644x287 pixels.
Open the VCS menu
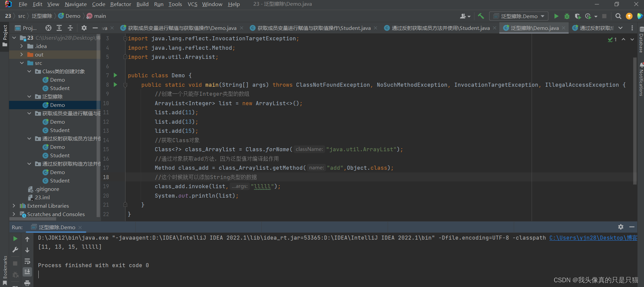pyautogui.click(x=192, y=4)
